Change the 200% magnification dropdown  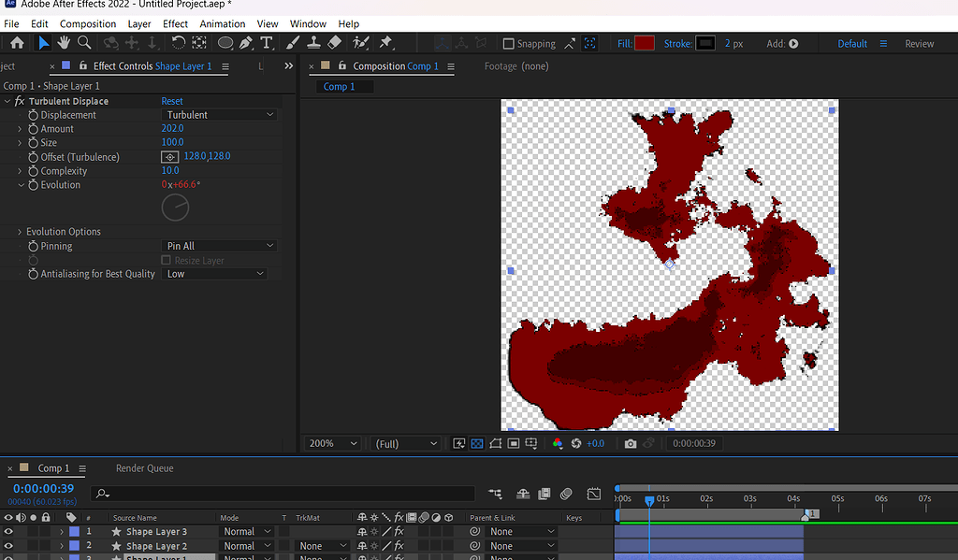332,443
